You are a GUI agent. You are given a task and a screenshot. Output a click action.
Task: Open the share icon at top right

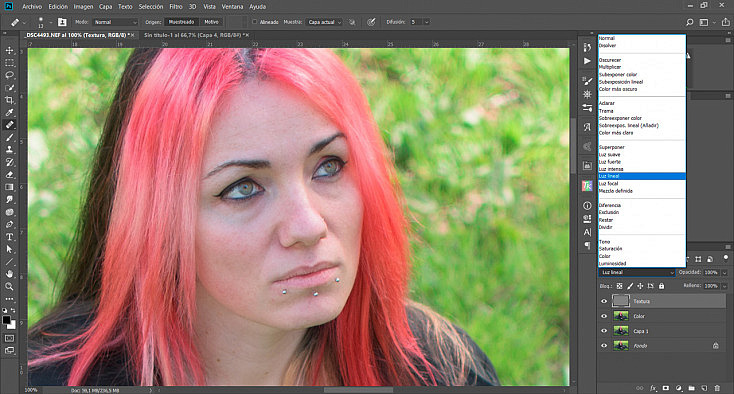[x=726, y=22]
